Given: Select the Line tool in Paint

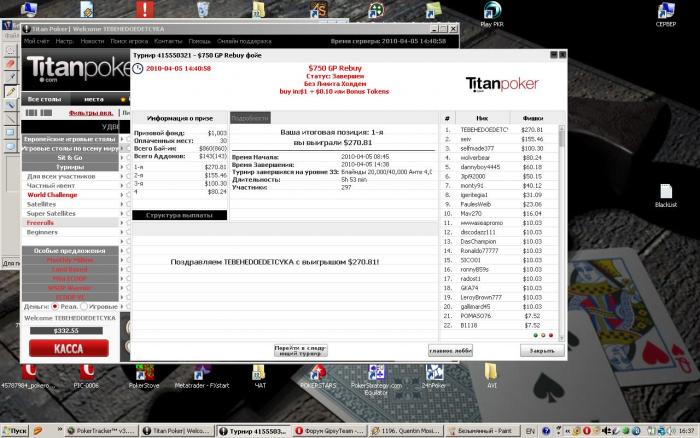Looking at the screenshot, I should pyautogui.click(x=10, y=119).
